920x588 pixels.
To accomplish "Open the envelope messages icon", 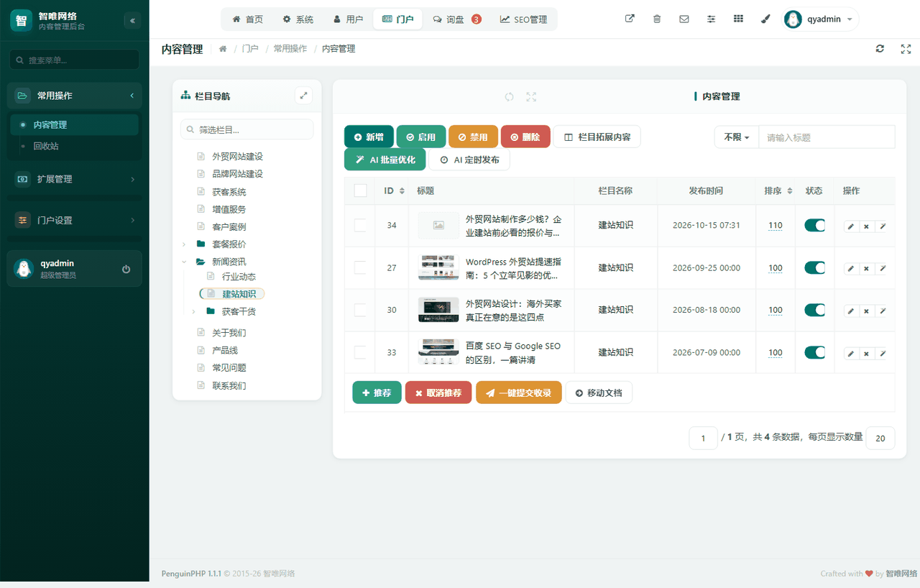I will (x=684, y=19).
